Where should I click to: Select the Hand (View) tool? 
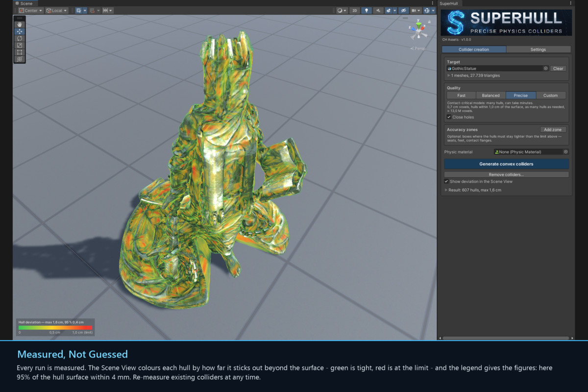click(20, 24)
